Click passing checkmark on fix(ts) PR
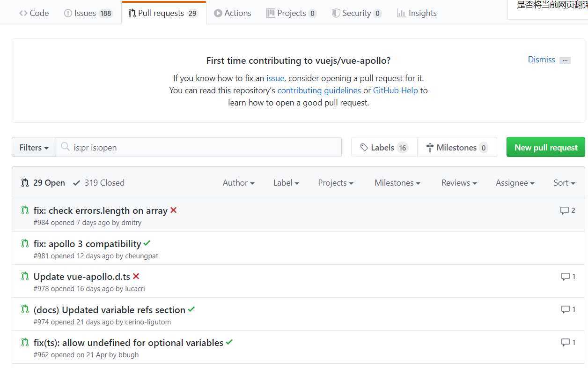This screenshot has width=588, height=368. click(x=229, y=342)
